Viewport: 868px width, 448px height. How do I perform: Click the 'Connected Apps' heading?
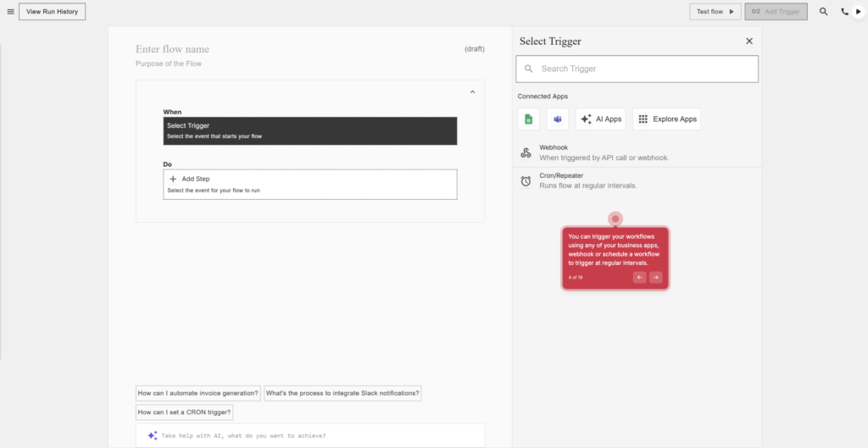[542, 97]
